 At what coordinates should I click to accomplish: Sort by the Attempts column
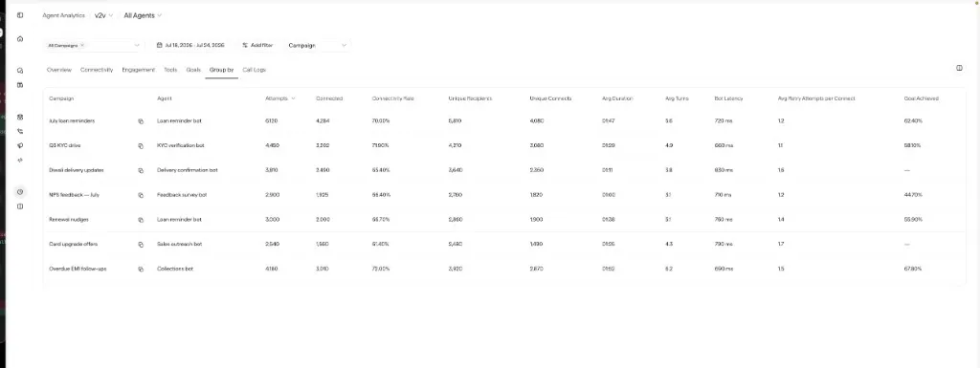click(280, 98)
